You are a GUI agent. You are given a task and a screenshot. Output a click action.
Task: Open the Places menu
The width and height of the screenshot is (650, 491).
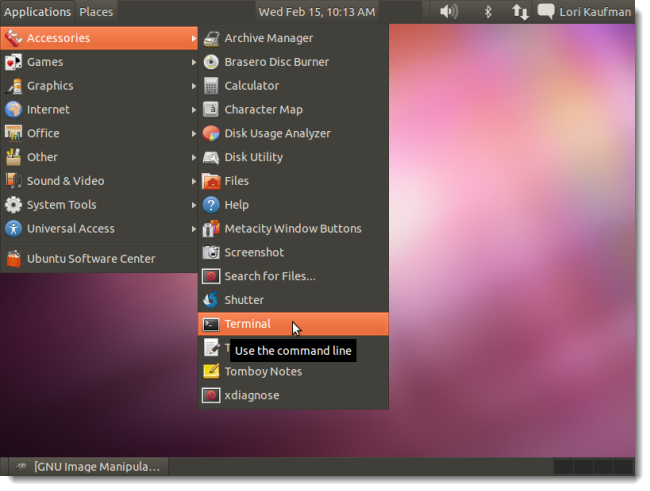coord(96,12)
